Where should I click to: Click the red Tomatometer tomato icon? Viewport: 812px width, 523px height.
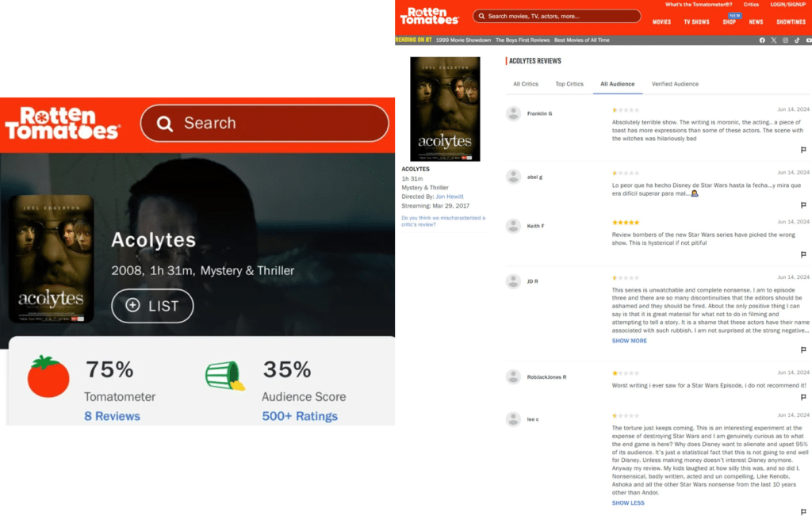(x=48, y=376)
